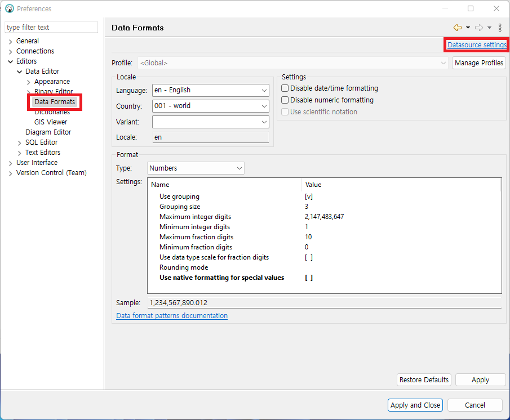Open Data format patterns documentation link
Viewport: 510px width, 420px height.
[x=172, y=316]
